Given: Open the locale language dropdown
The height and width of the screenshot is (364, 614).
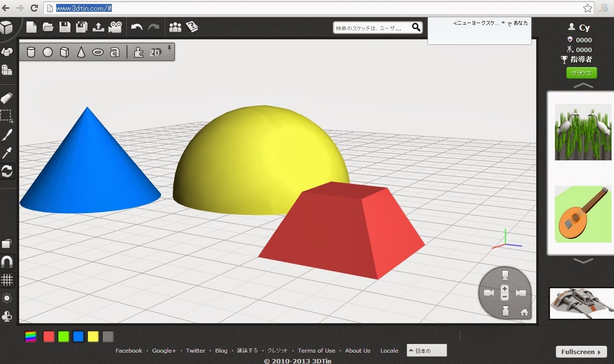Looking at the screenshot, I should [x=426, y=350].
